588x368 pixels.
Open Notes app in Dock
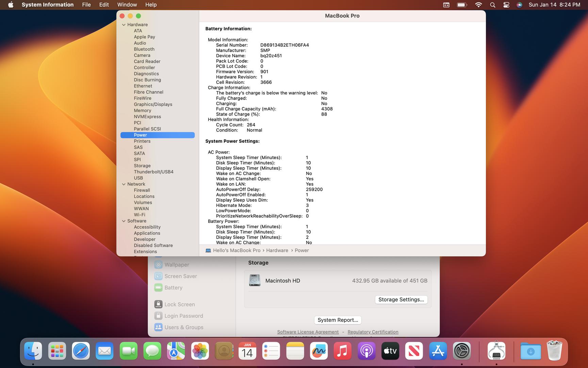[x=295, y=351]
